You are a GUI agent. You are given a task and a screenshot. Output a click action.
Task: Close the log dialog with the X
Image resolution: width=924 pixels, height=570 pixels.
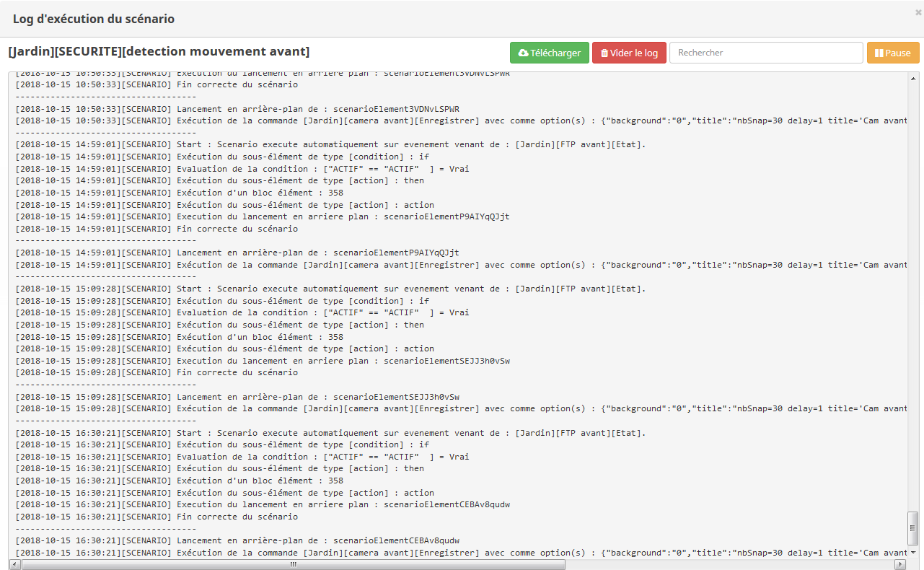coord(918,12)
